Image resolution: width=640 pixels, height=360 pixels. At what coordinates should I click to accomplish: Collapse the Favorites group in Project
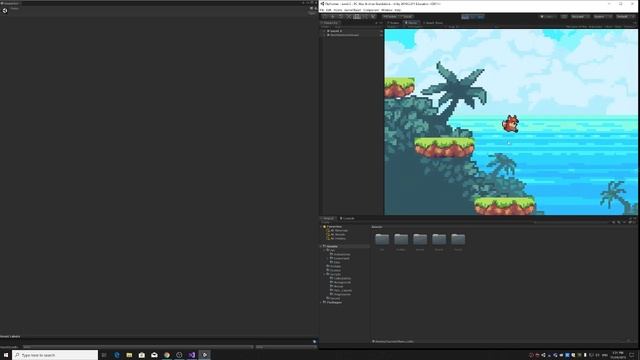tap(321, 227)
